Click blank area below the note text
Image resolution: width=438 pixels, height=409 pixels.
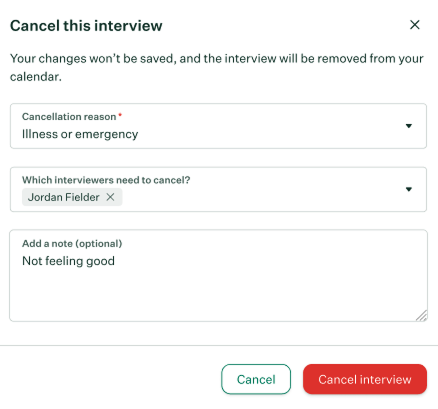click(213, 295)
